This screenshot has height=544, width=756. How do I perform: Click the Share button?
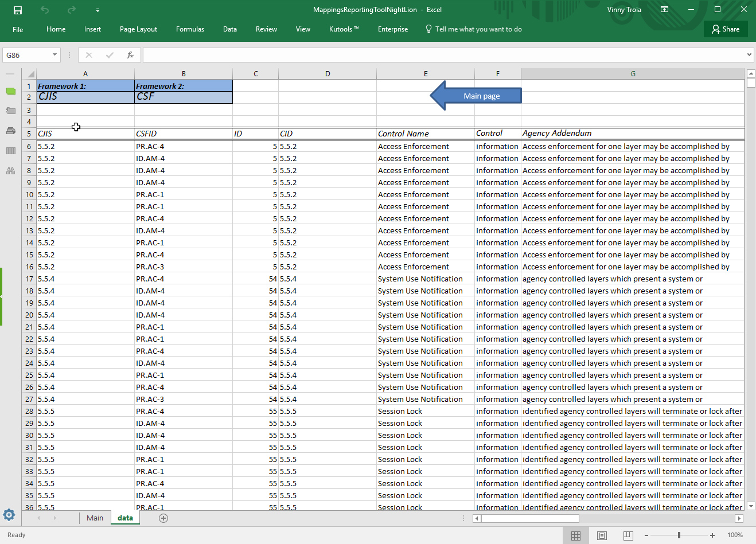(726, 29)
